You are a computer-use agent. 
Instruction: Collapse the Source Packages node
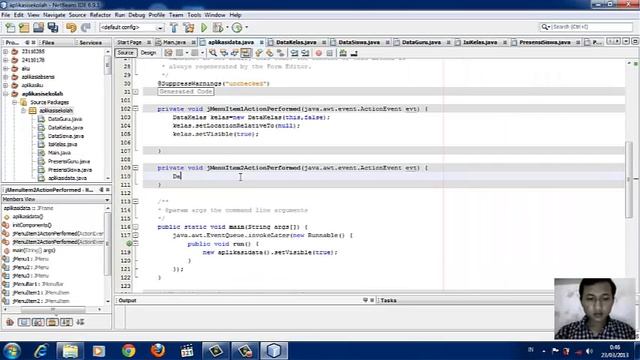14,102
